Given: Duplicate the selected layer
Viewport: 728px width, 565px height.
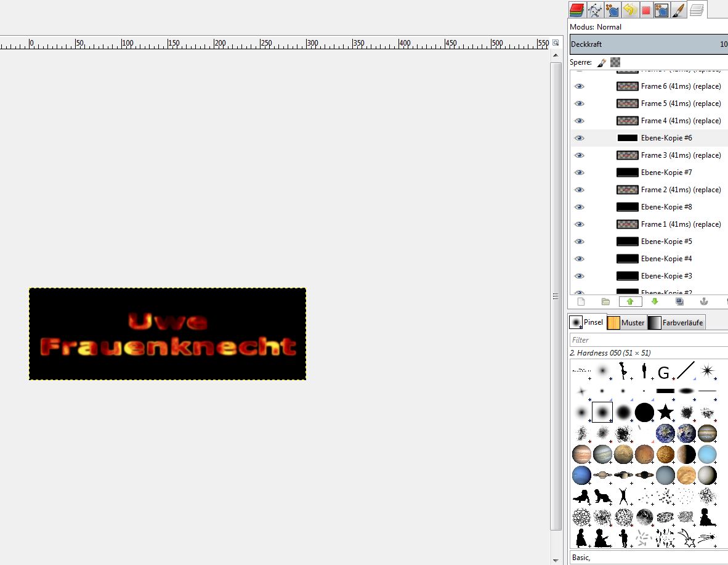Looking at the screenshot, I should pos(679,301).
